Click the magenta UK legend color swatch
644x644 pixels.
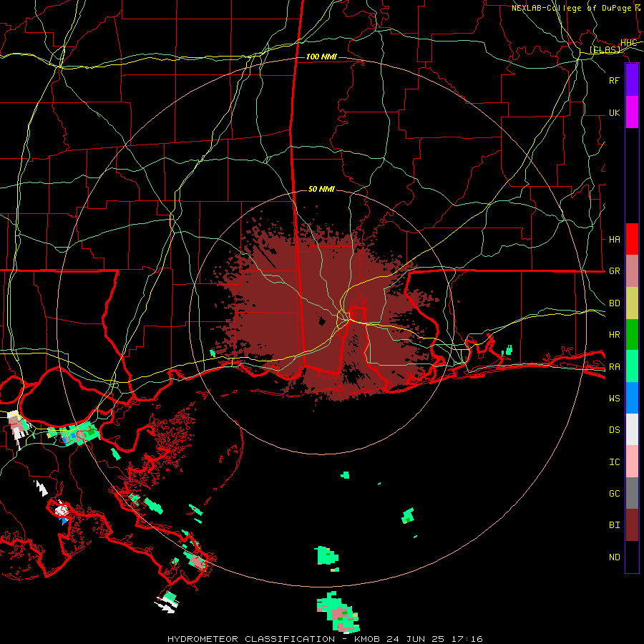pyautogui.click(x=632, y=112)
